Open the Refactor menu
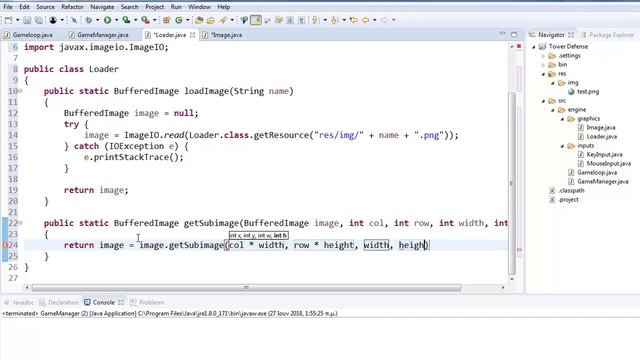The height and width of the screenshot is (360, 640). click(72, 7)
